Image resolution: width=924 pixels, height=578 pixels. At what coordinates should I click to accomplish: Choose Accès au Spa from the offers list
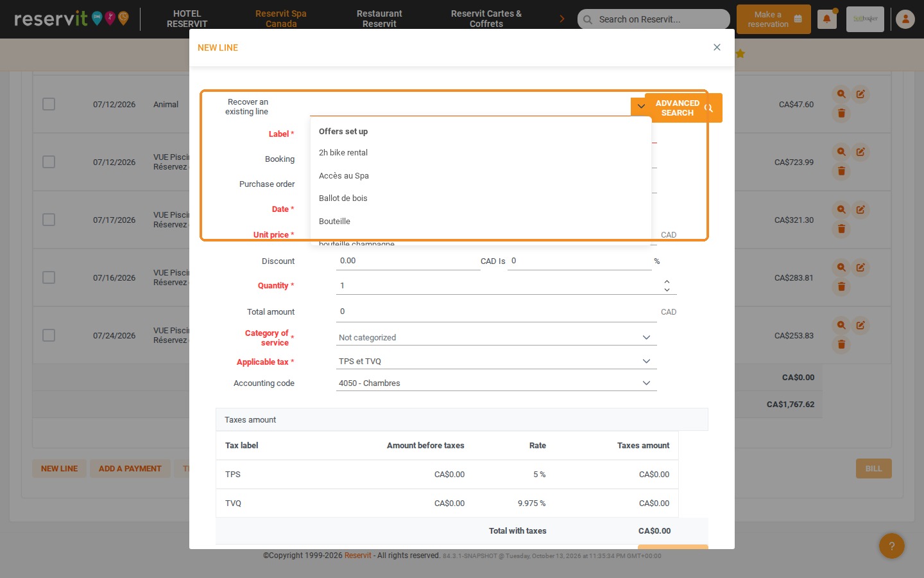click(481, 176)
